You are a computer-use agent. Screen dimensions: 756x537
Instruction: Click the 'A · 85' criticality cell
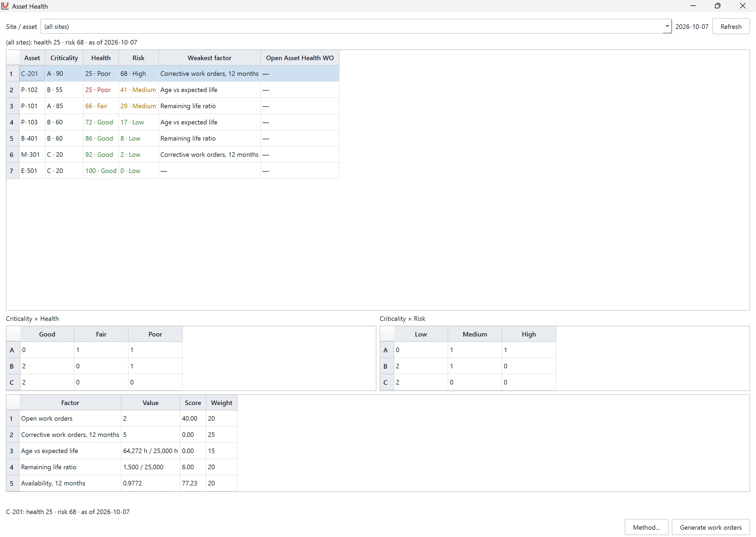pyautogui.click(x=64, y=106)
